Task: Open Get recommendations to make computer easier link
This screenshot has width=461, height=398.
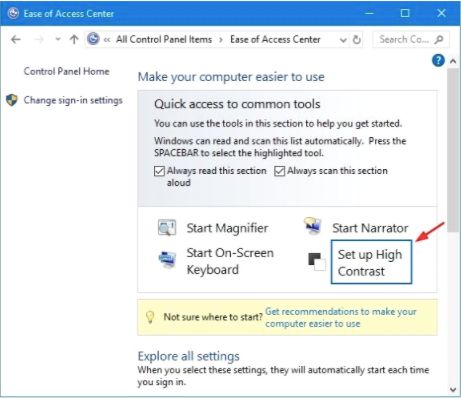Action: (x=341, y=317)
